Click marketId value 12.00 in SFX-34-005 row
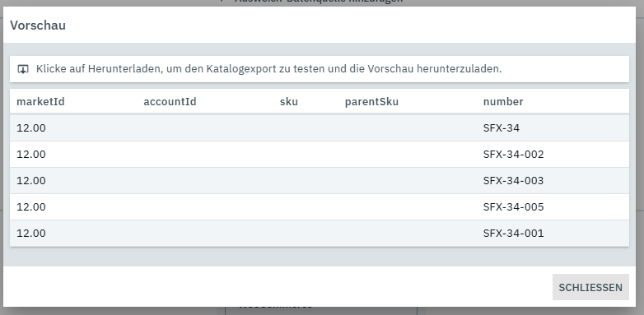 click(x=31, y=206)
